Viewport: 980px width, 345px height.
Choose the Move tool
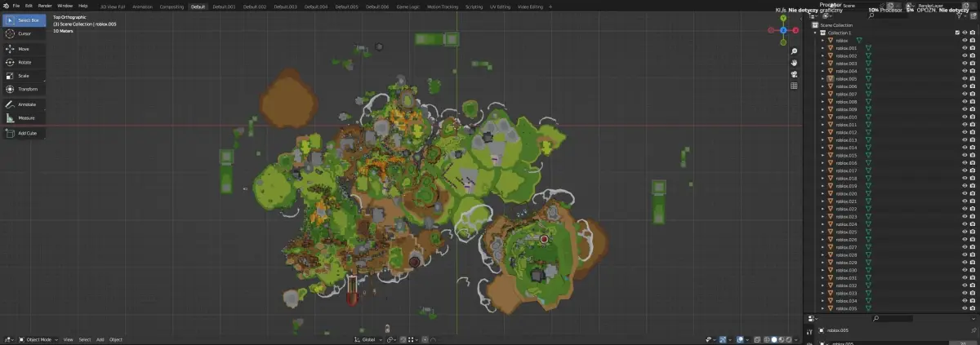[x=24, y=49]
